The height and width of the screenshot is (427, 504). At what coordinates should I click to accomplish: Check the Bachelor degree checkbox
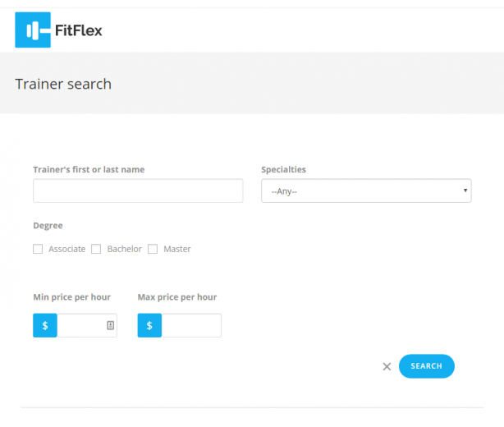pos(96,249)
